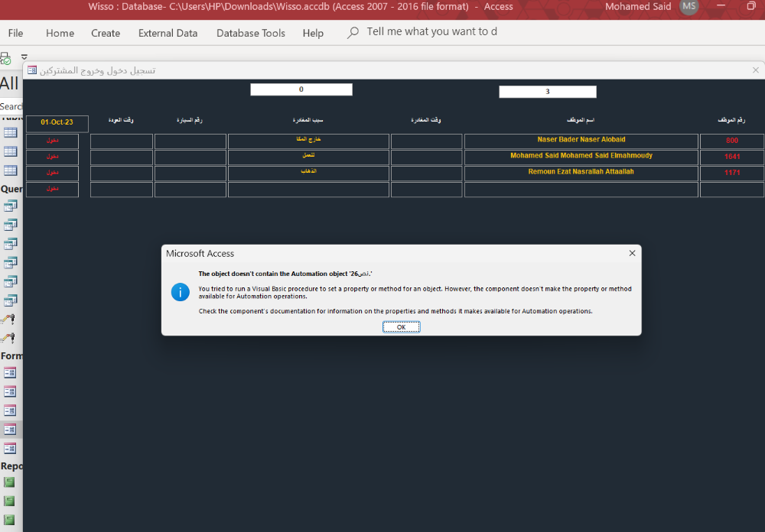This screenshot has width=765, height=532.
Task: Close the تسجيل دخول وخروج المشتركين form
Action: (755, 70)
